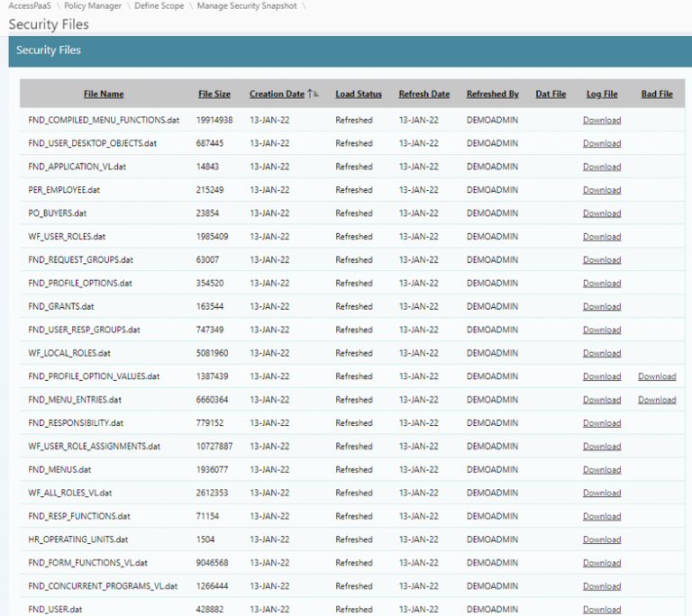
Task: Click the Load Status column header
Action: tap(359, 94)
